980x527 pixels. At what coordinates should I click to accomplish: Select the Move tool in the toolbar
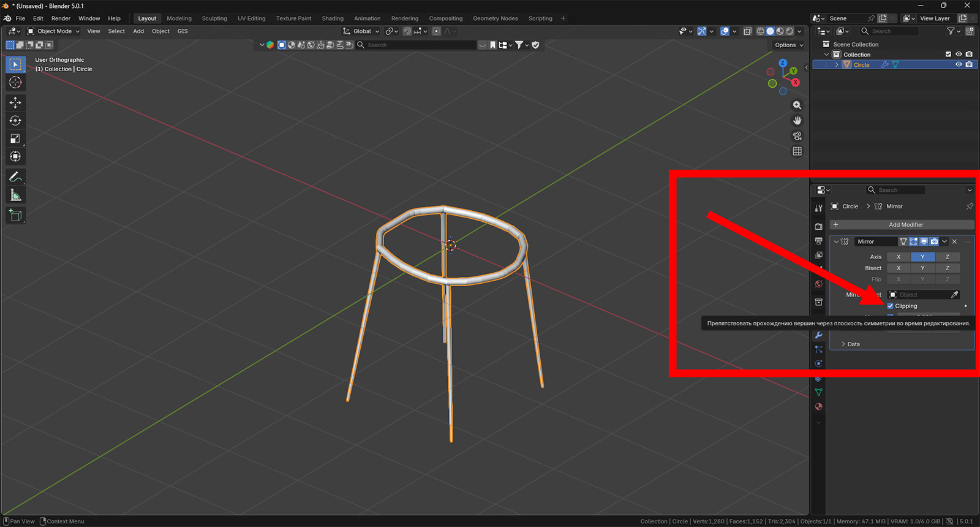click(x=15, y=102)
